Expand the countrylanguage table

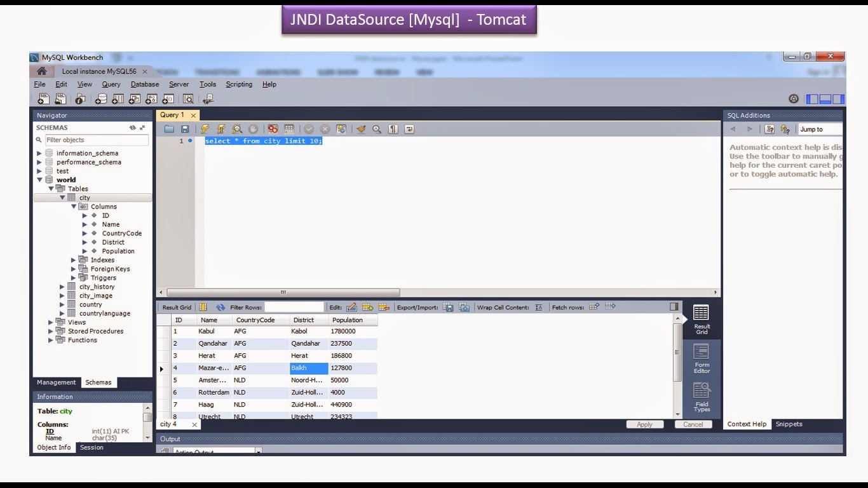tap(62, 313)
